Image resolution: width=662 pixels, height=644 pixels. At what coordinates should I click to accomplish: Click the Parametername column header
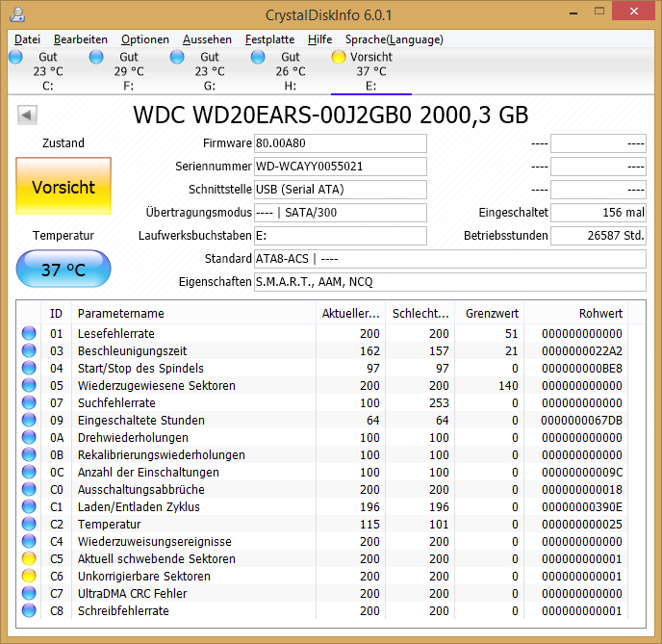coord(193,314)
